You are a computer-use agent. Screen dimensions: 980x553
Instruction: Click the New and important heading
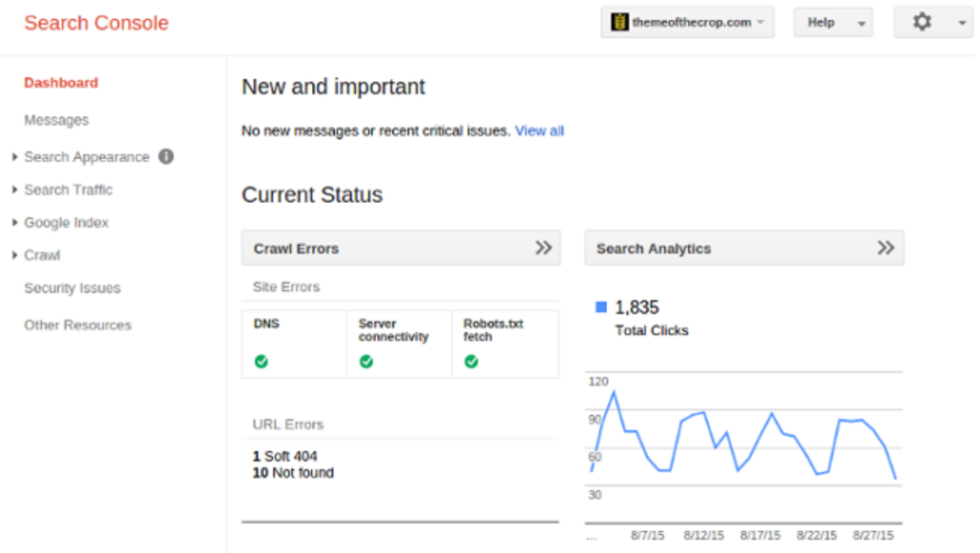point(333,87)
